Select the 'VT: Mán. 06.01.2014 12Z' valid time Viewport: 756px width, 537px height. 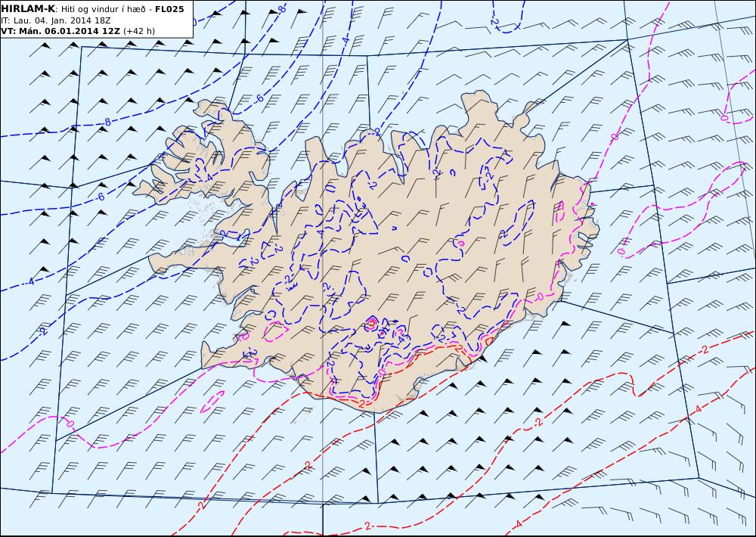coord(60,31)
